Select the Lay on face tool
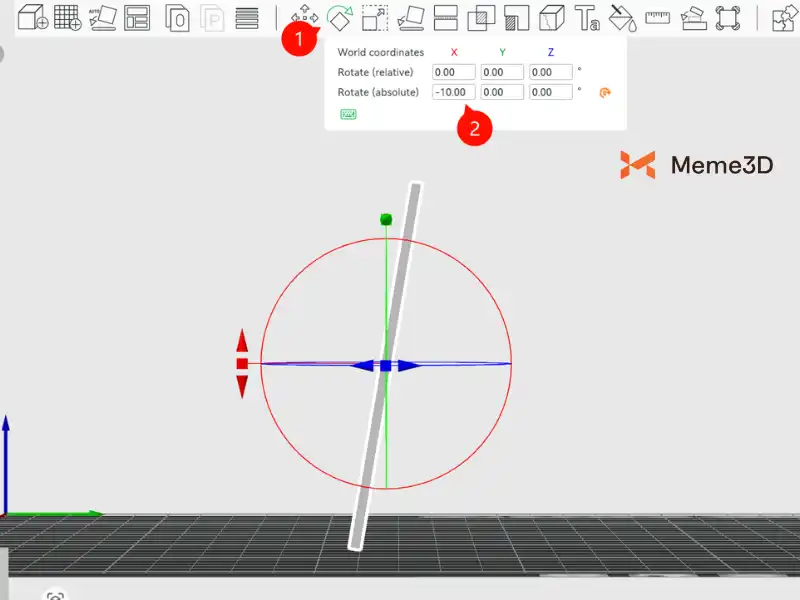 tap(410, 18)
